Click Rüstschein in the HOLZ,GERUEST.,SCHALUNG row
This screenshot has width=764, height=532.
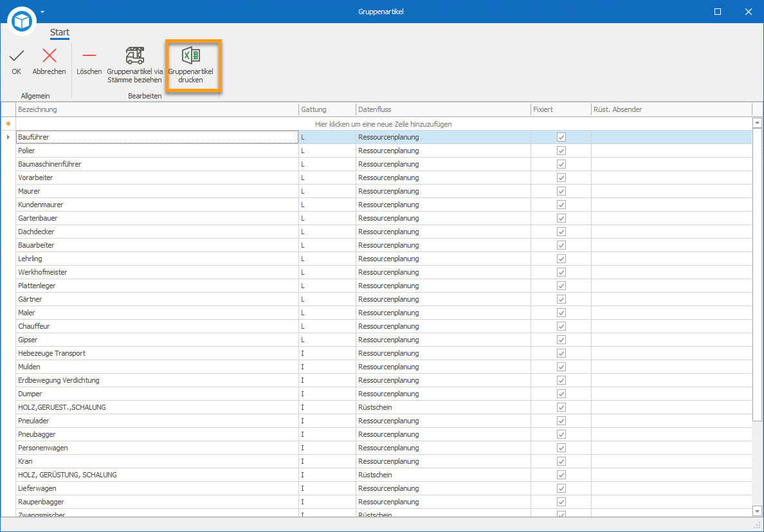coord(375,407)
